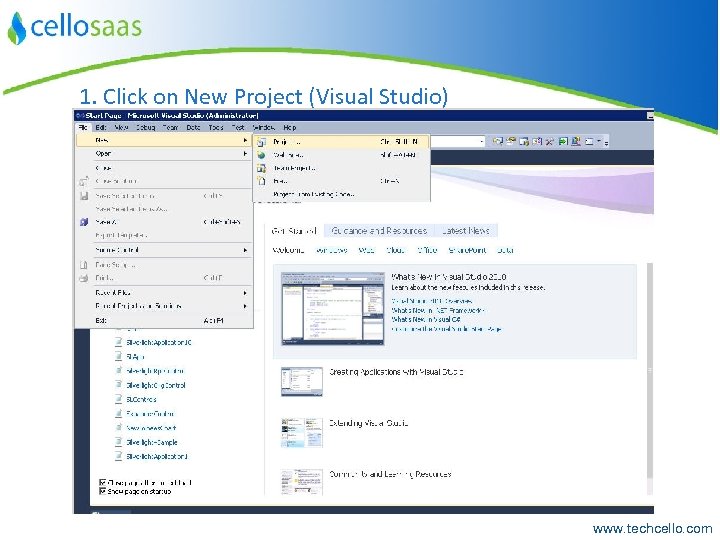Click the icon beside SilverlightApplication1 recent project
The width and height of the screenshot is (720, 540).
118,456
